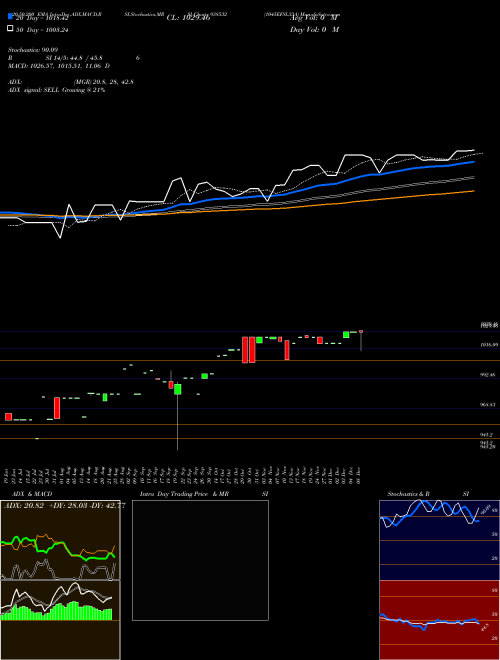This screenshot has width=500, height=660.
Task: Click the 1016.99 price axis label
Action: (x=489, y=345)
